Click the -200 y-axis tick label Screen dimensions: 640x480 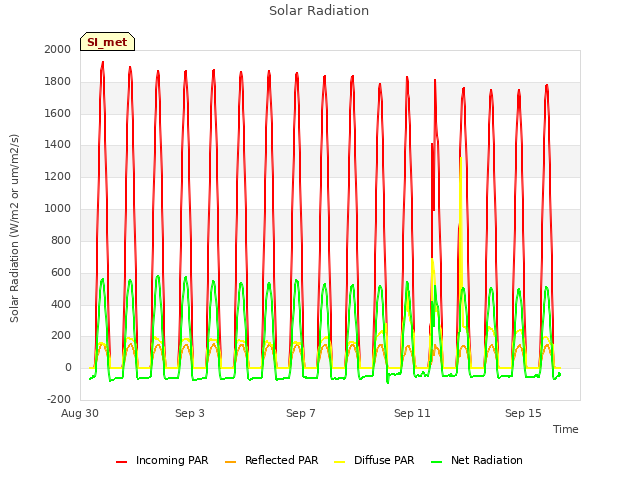[59, 400]
